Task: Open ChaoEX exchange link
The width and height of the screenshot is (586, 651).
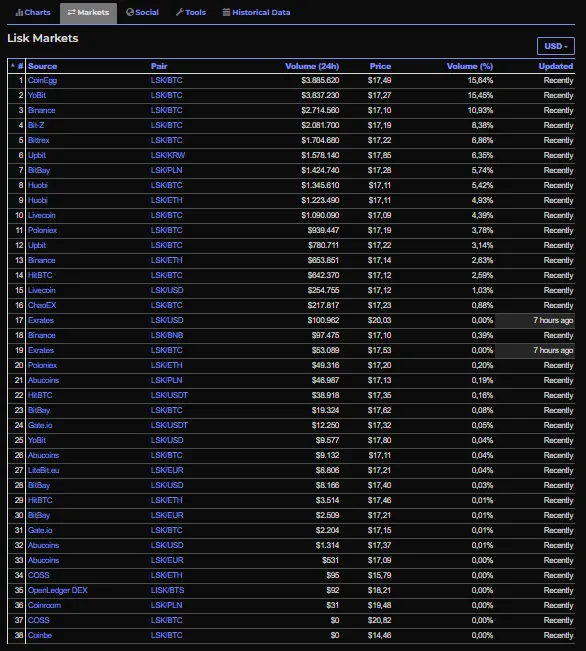Action: (x=42, y=305)
